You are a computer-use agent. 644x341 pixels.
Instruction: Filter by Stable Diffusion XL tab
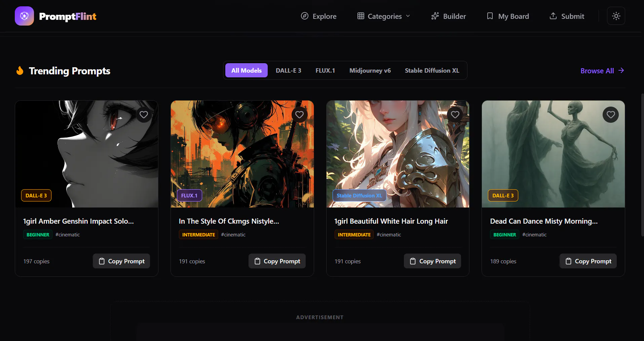(x=432, y=70)
